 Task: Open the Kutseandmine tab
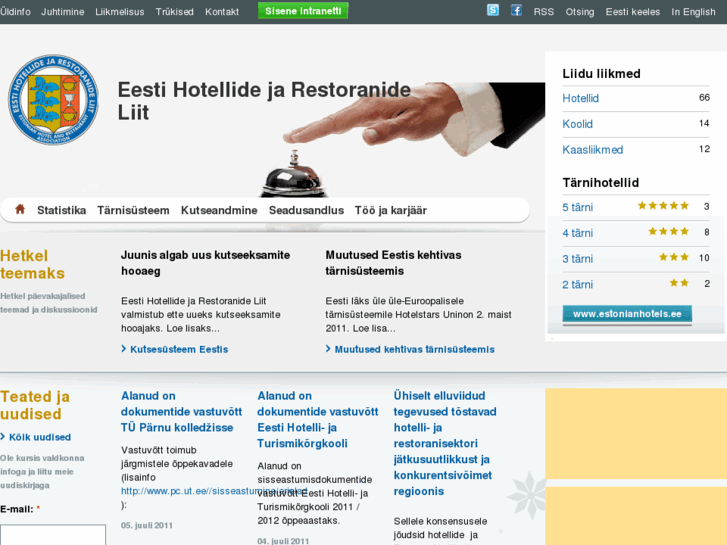(x=219, y=211)
